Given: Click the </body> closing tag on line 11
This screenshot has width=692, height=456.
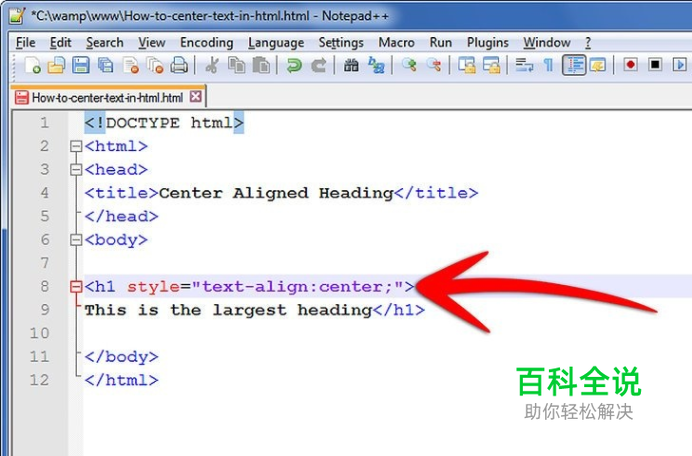Looking at the screenshot, I should [121, 357].
